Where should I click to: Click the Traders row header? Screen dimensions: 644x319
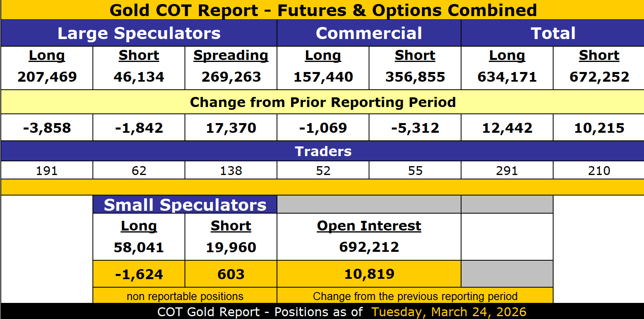click(x=323, y=151)
